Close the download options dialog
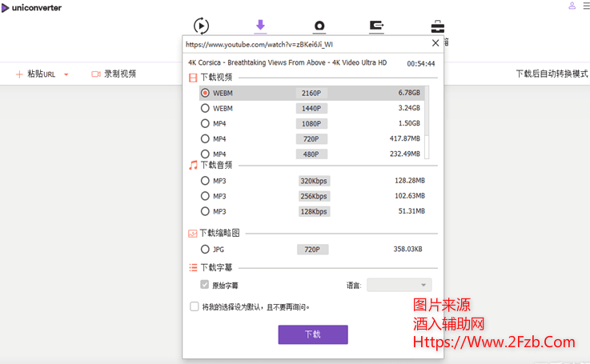Screen dimensions: 590x364 pyautogui.click(x=435, y=43)
